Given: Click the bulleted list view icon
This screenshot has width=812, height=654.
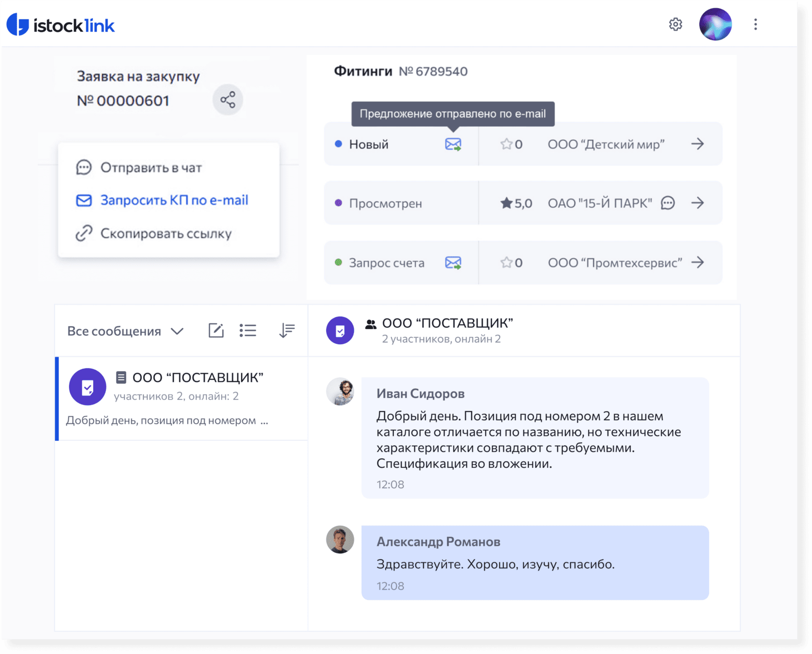Looking at the screenshot, I should pyautogui.click(x=248, y=331).
